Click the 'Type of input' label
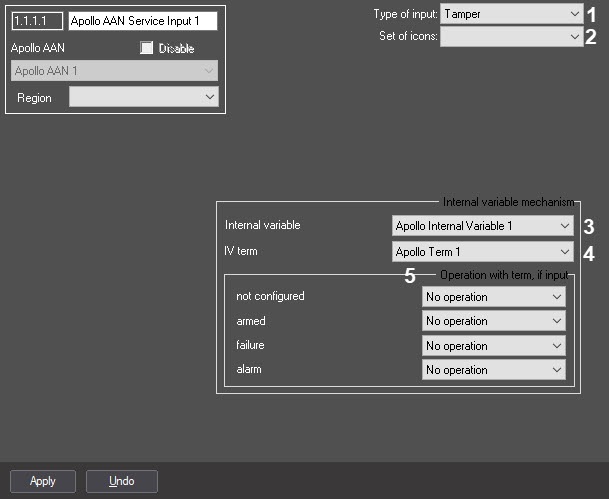Viewport: 609px width, 499px height. click(405, 14)
